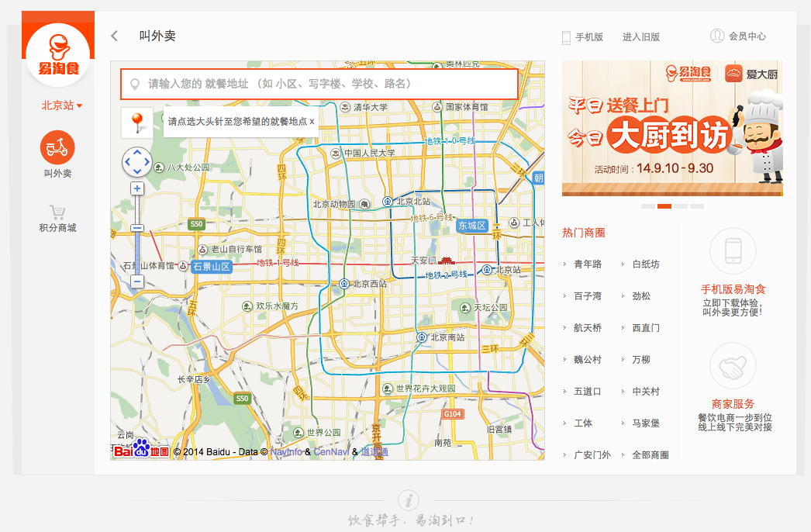Choose the 青年路 business district
Image resolution: width=811 pixels, height=532 pixels.
[588, 264]
